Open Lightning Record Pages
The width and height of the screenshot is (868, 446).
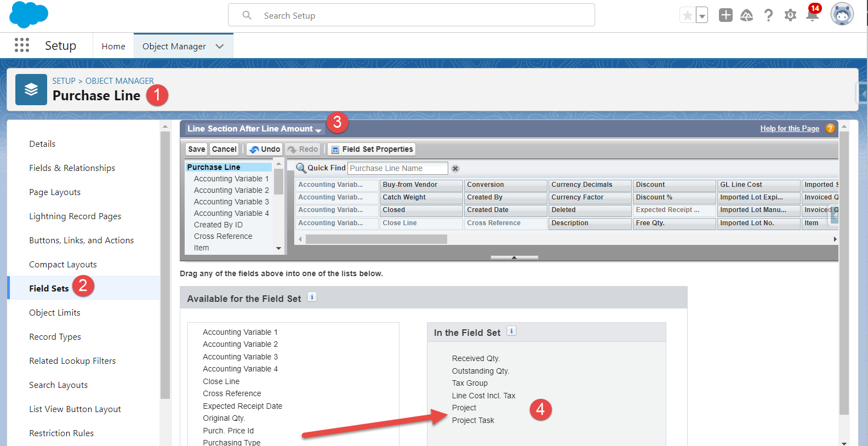coord(75,216)
